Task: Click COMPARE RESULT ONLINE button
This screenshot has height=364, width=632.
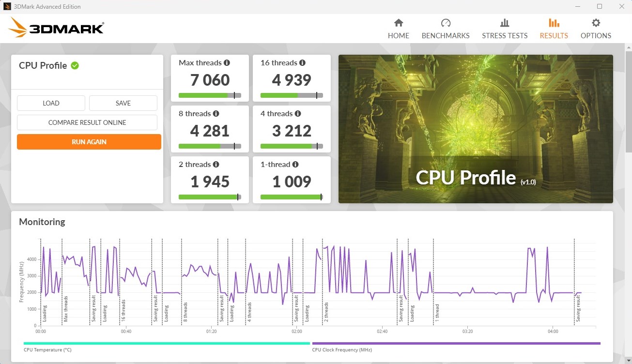Action: point(87,122)
